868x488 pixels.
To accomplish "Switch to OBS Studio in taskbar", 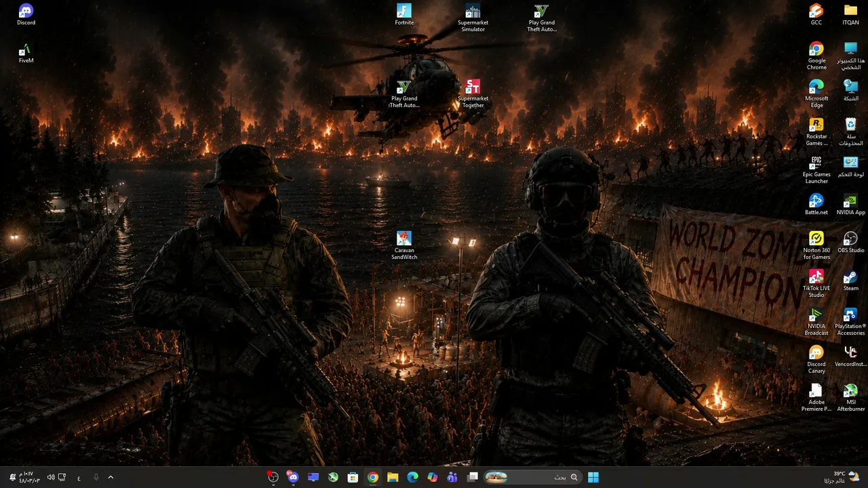I will (273, 477).
